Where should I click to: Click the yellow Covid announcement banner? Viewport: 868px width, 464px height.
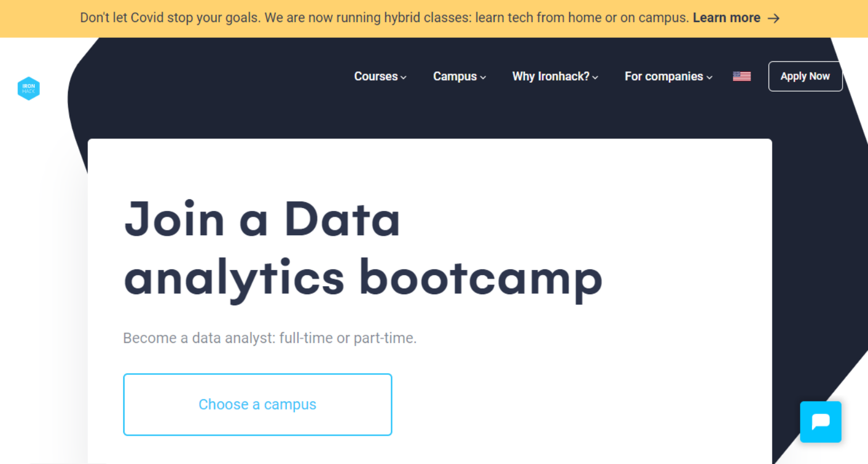pyautogui.click(x=434, y=18)
